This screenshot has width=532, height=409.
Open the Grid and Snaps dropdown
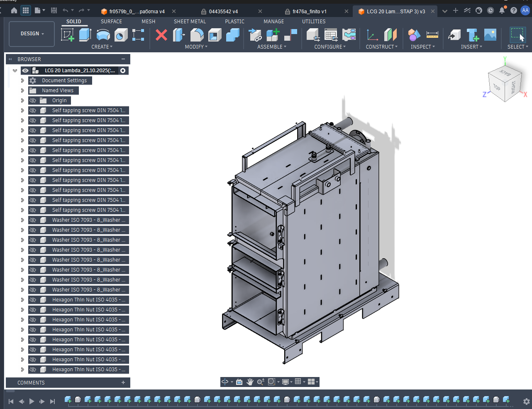300,382
